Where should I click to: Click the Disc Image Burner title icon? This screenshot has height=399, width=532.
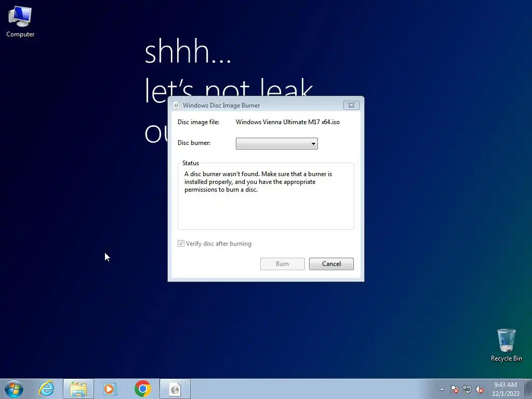point(177,105)
